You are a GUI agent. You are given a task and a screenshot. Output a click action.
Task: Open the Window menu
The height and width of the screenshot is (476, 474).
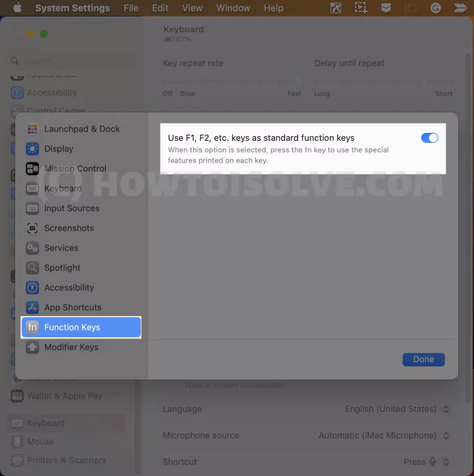[x=233, y=8]
